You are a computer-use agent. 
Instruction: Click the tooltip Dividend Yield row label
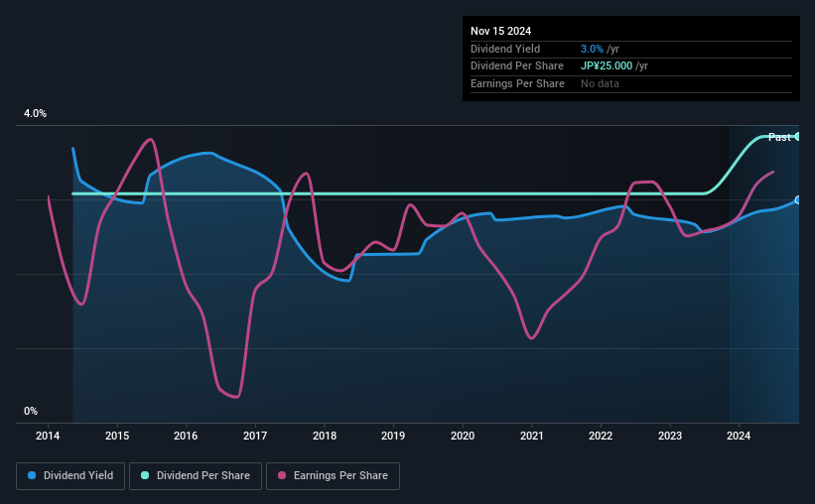point(505,49)
